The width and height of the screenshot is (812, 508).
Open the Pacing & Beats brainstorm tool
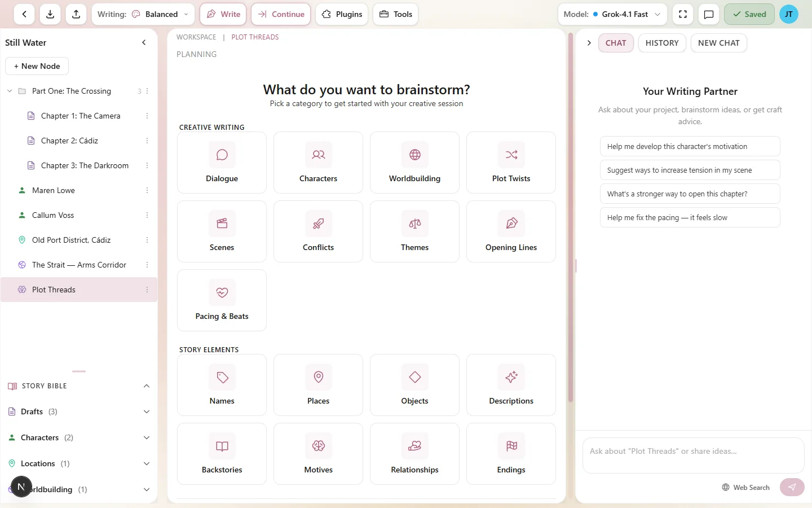(x=222, y=300)
